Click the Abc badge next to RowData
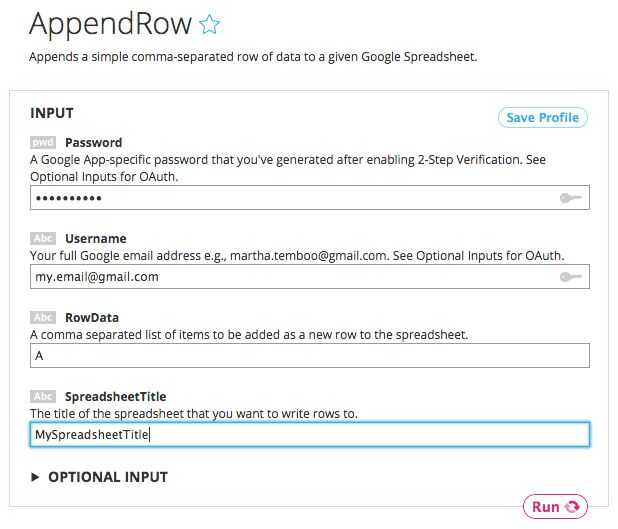618x529 pixels. point(43,318)
